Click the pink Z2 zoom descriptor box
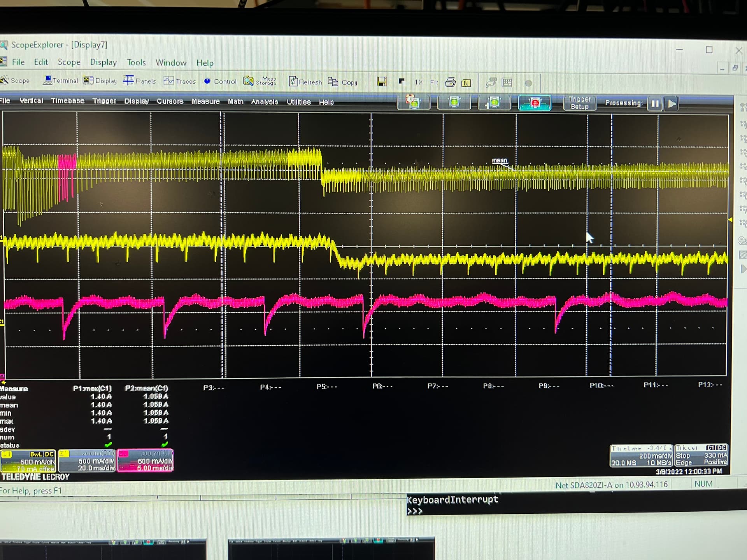This screenshot has height=560, width=747. [145, 461]
